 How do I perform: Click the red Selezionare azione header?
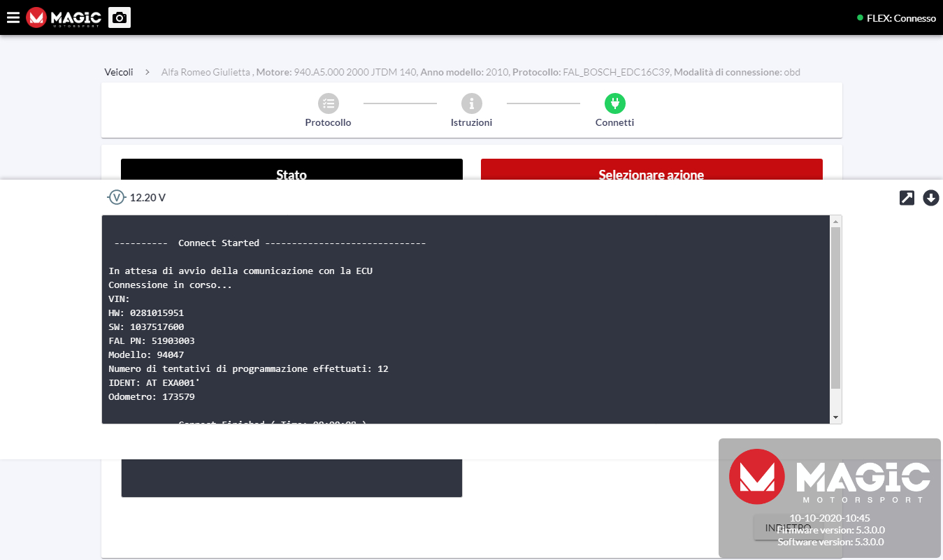pos(651,170)
